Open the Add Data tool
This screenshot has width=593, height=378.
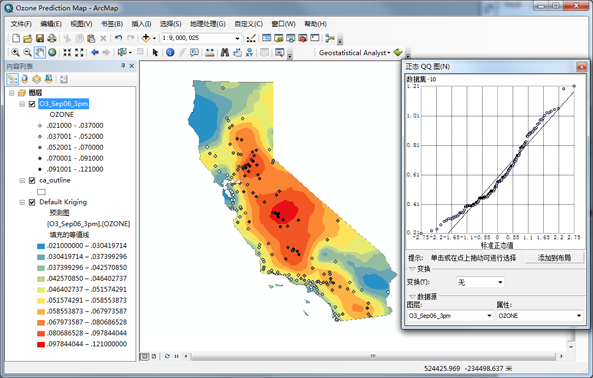click(x=146, y=38)
